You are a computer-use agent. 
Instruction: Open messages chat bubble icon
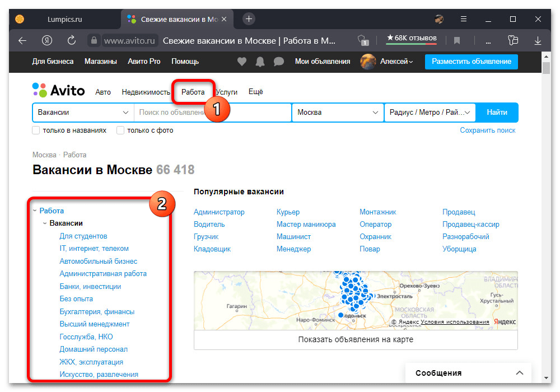[278, 62]
